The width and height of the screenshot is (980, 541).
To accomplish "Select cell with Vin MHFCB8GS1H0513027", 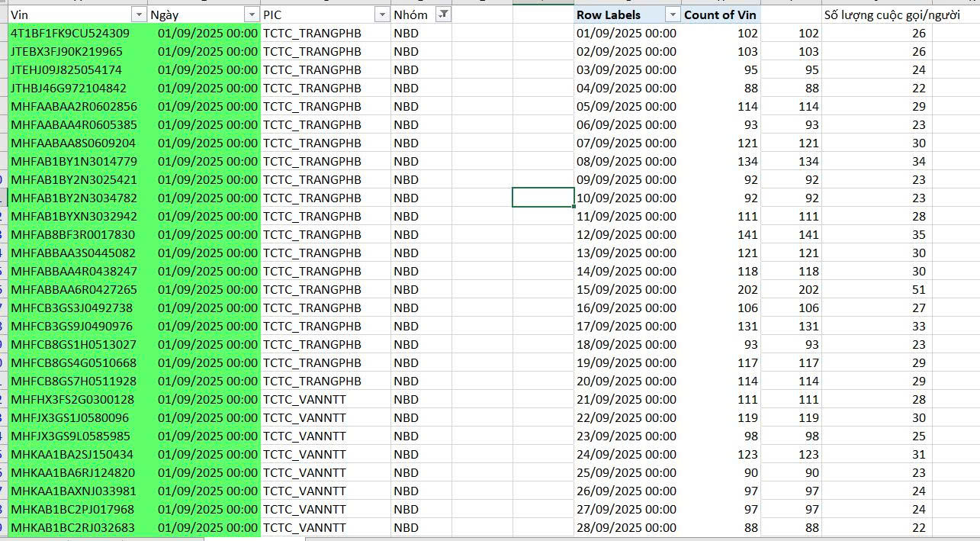I will tap(77, 344).
